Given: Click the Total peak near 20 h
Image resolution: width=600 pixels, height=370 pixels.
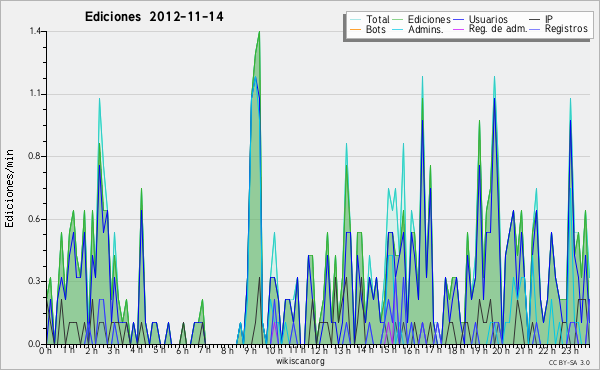Looking at the screenshot, I should [x=494, y=78].
